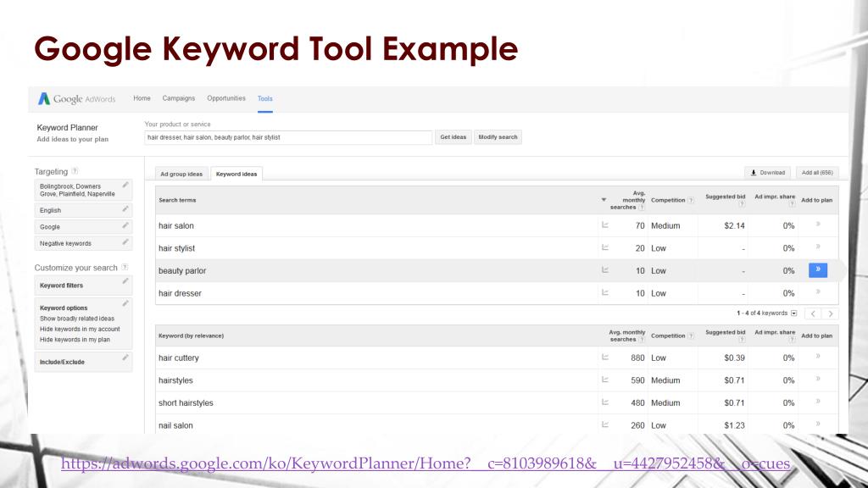Toggle sort arrow beside Avg. monthly searches

(x=604, y=200)
